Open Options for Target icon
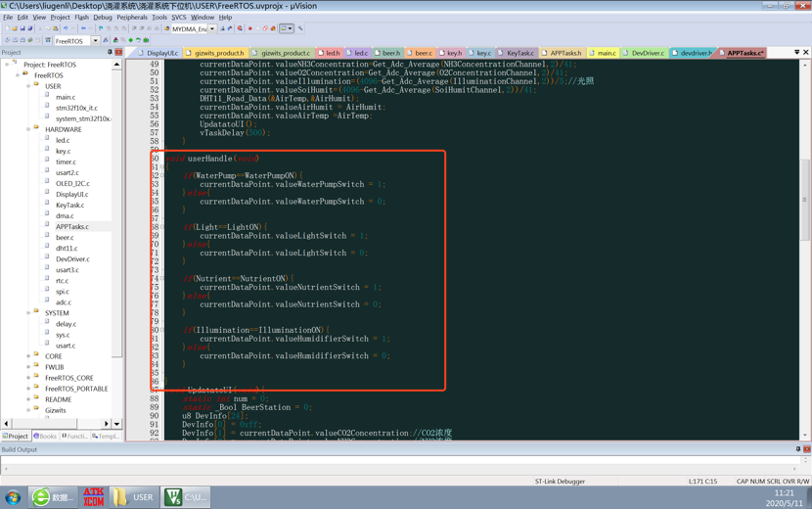This screenshot has width=812, height=509. click(106, 40)
